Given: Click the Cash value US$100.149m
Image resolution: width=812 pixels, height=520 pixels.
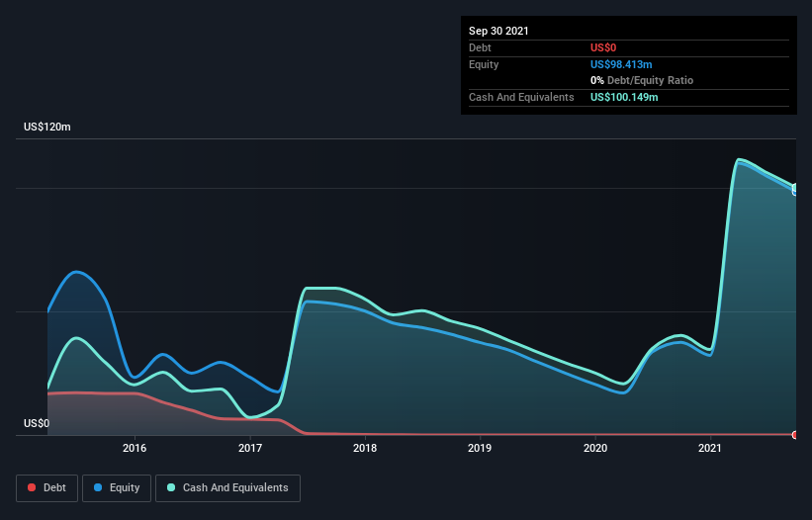Looking at the screenshot, I should click(624, 97).
